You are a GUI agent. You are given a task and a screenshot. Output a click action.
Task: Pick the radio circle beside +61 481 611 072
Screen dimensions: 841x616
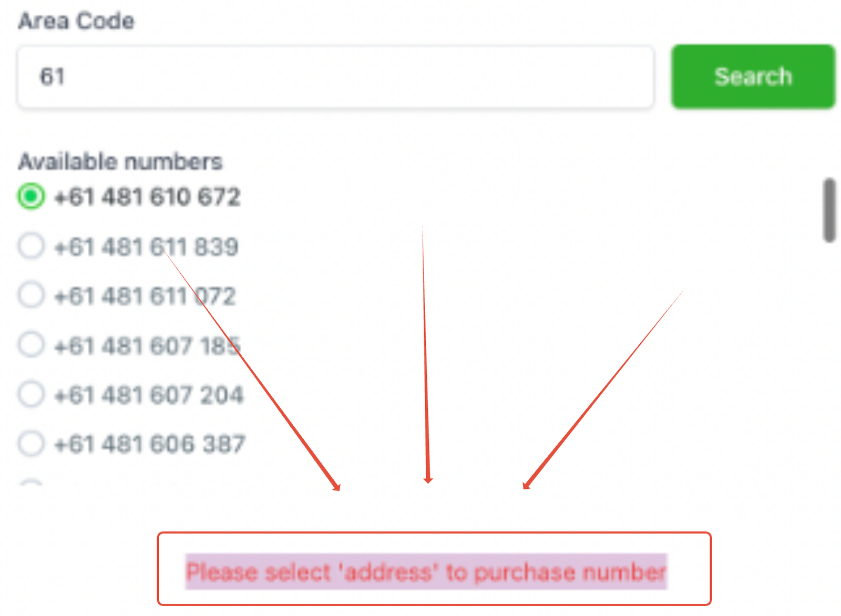pos(31,295)
